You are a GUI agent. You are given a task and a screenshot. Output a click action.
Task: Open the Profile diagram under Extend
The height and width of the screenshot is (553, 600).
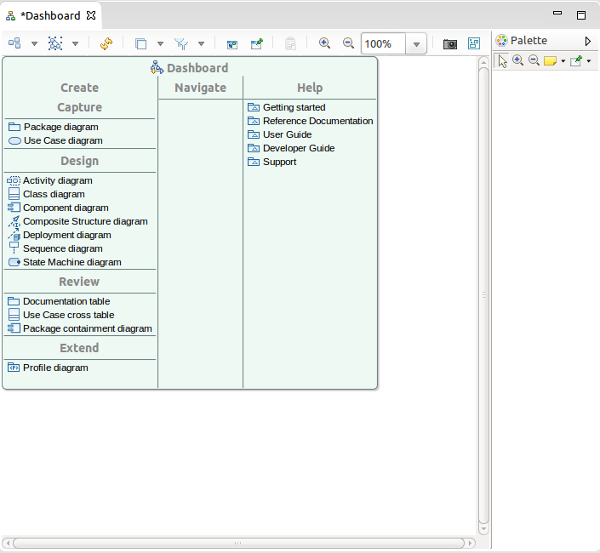click(x=55, y=368)
